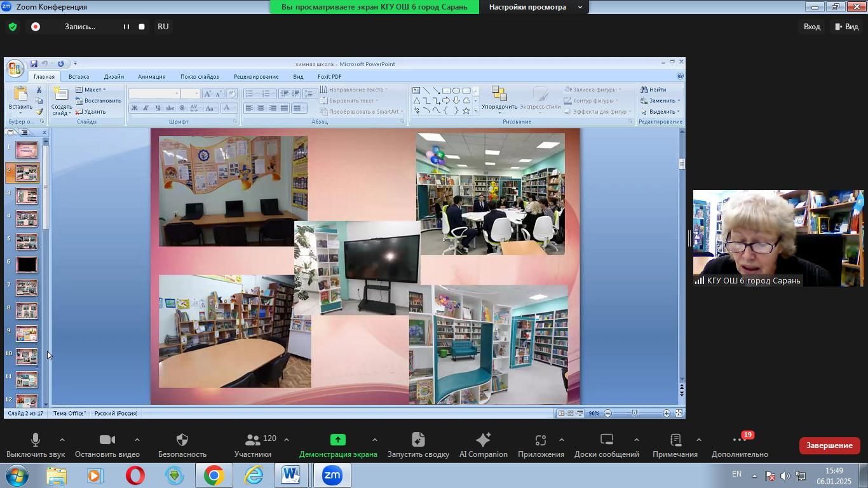The width and height of the screenshot is (868, 488).
Task: Expand audio options arrow beside microphone
Action: point(62,440)
